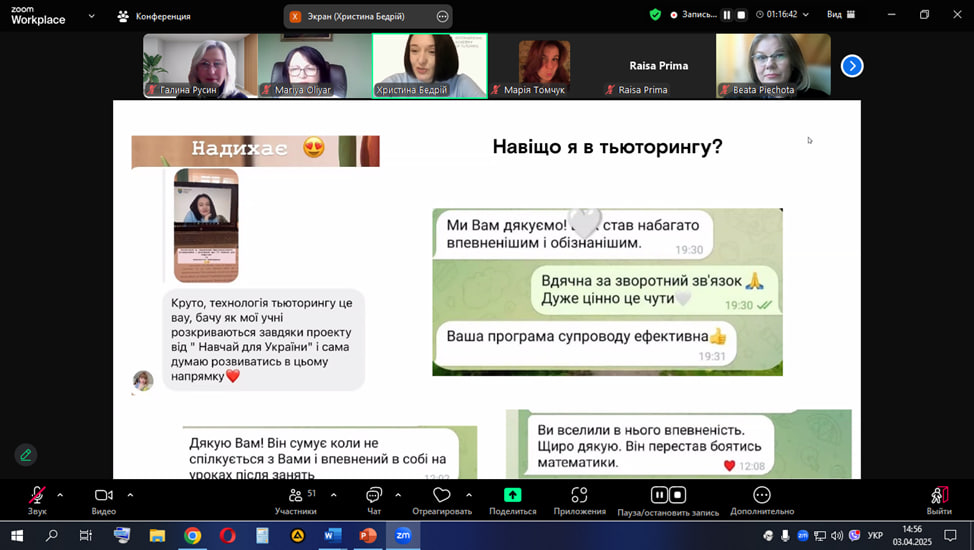Viewport: 974px width, 550px height.
Task: Click the green encryption shield icon
Action: [x=655, y=15]
